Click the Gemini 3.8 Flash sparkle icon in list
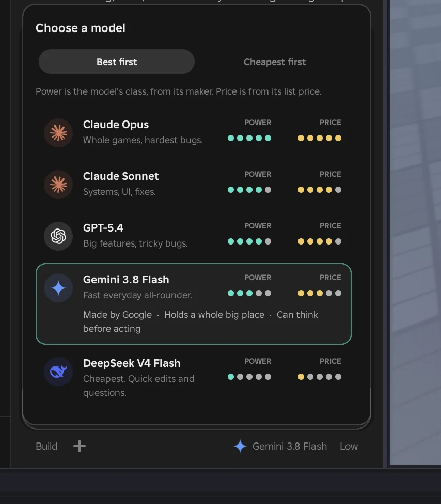This screenshot has height=504, width=441. tap(58, 288)
